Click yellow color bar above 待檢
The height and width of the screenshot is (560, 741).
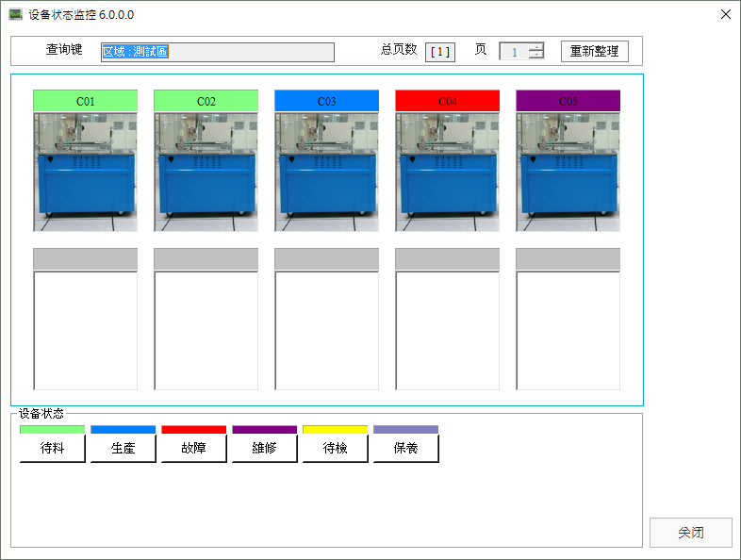tap(335, 430)
